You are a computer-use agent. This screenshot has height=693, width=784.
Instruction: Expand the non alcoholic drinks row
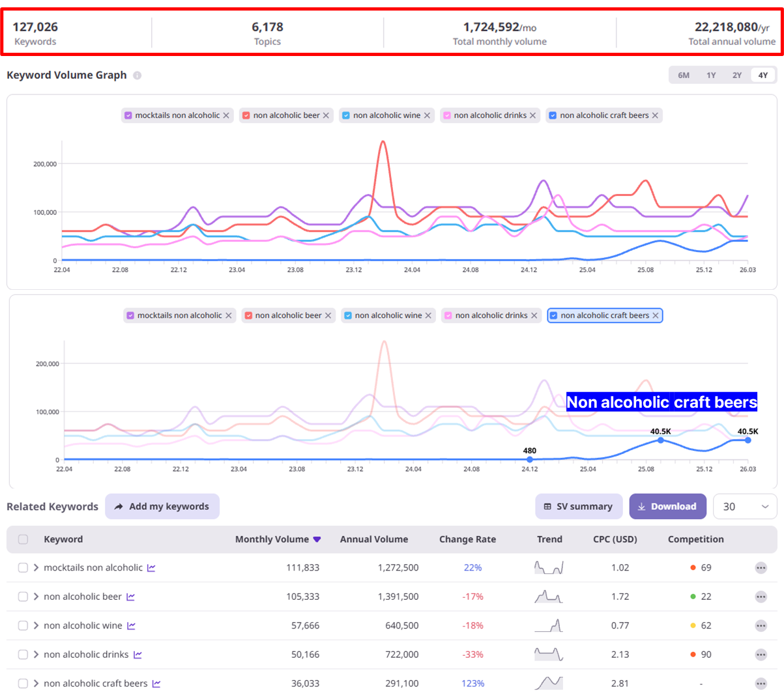pyautogui.click(x=36, y=655)
